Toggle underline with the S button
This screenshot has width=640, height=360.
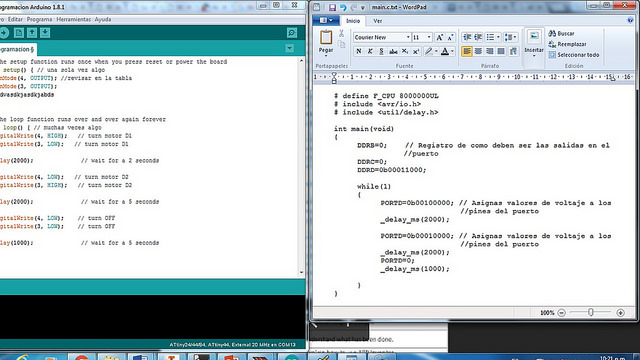pos(381,51)
